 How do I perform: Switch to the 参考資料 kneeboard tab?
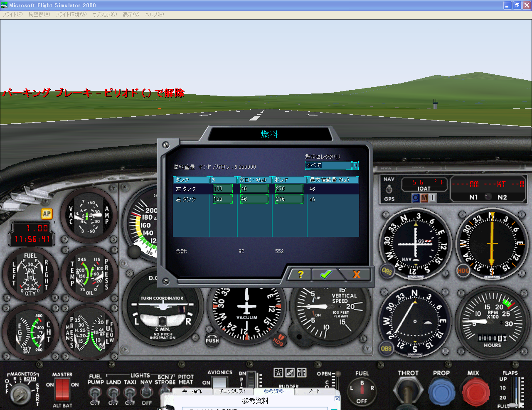pyautogui.click(x=273, y=391)
